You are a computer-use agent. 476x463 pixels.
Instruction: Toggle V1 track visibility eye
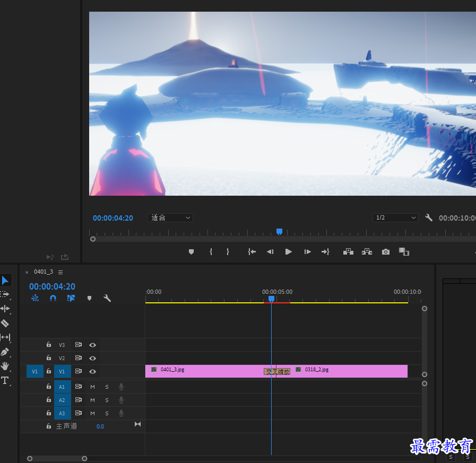pos(92,372)
